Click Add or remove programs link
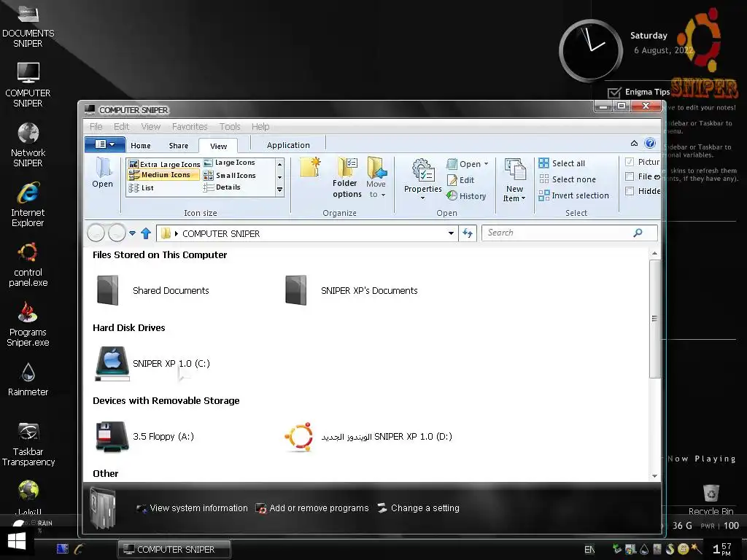747x560 pixels. [x=312, y=508]
